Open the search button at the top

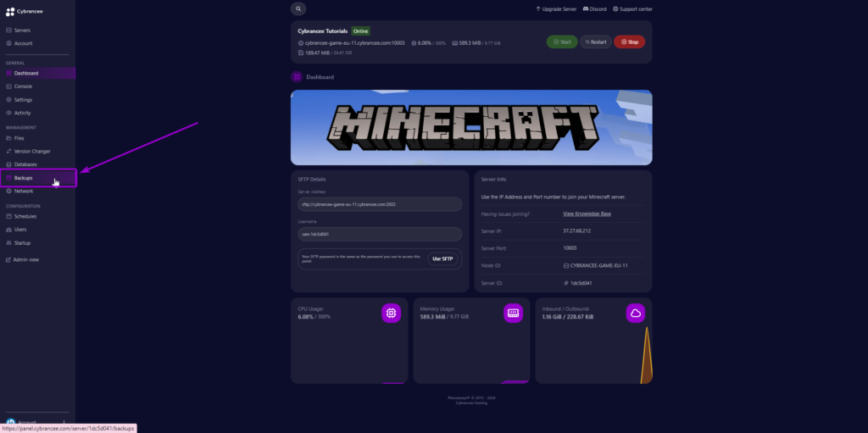(x=298, y=8)
